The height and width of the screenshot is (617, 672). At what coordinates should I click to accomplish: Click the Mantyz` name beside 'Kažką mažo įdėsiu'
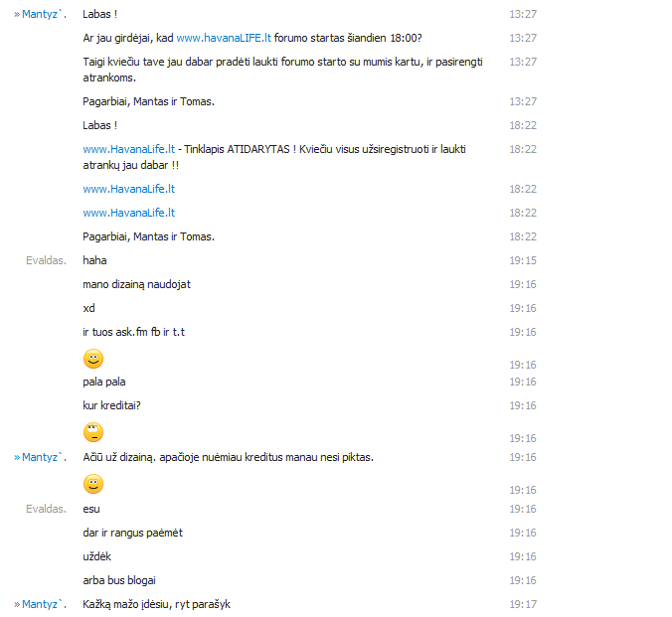click(44, 604)
